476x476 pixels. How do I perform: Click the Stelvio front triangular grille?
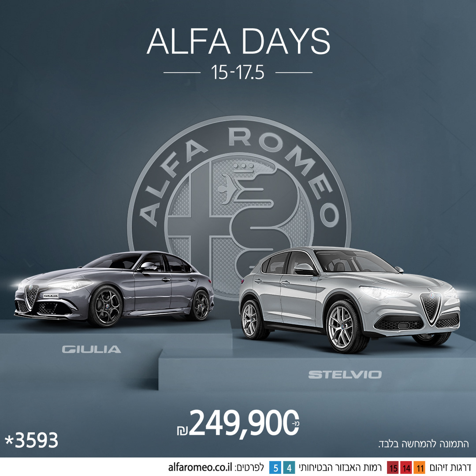(430, 308)
